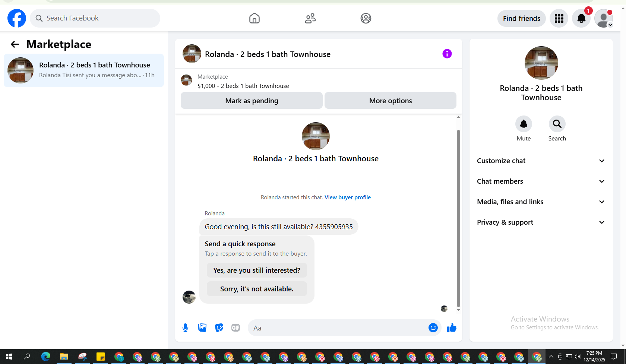Click the volume icon in system tray
Image resolution: width=626 pixels, height=364 pixels.
tap(578, 357)
